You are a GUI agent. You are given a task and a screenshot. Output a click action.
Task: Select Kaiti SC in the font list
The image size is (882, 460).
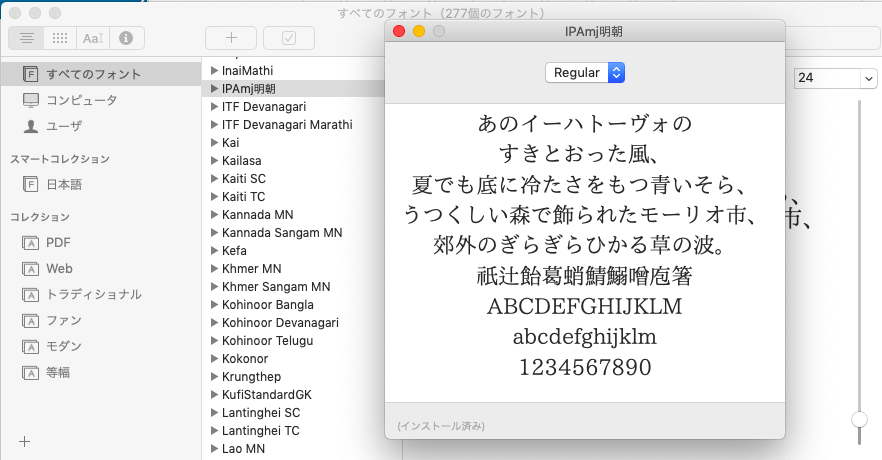(243, 179)
